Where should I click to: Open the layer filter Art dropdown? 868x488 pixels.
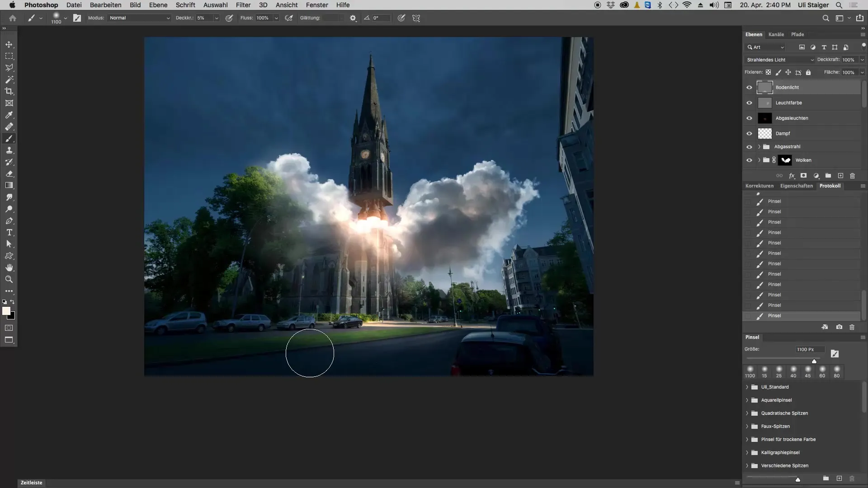click(765, 47)
